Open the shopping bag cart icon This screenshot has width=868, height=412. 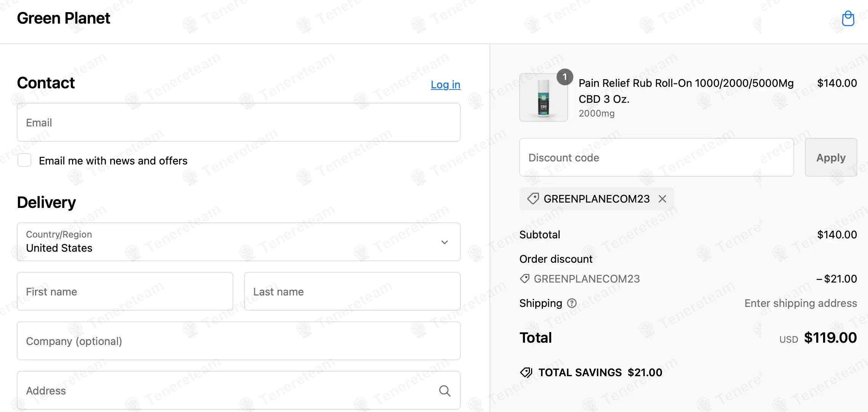coord(848,18)
